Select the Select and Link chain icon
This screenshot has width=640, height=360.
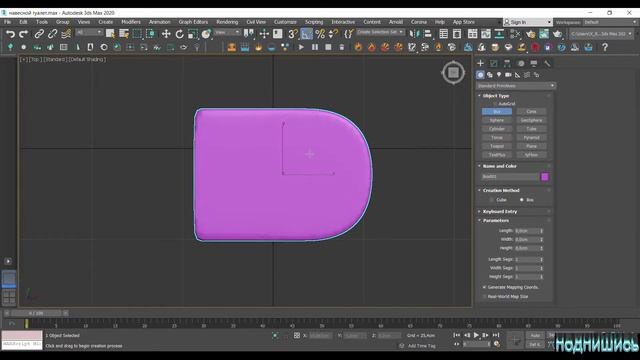tap(39, 34)
